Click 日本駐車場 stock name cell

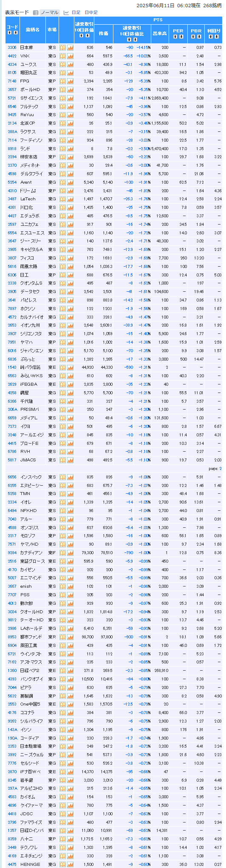point(32,746)
